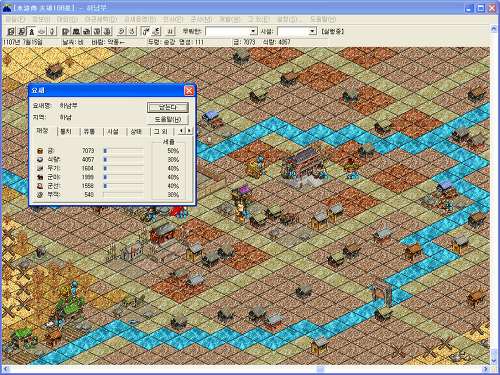Open the 아군세력(D) menu
The width and height of the screenshot is (500, 375).
point(101,19)
